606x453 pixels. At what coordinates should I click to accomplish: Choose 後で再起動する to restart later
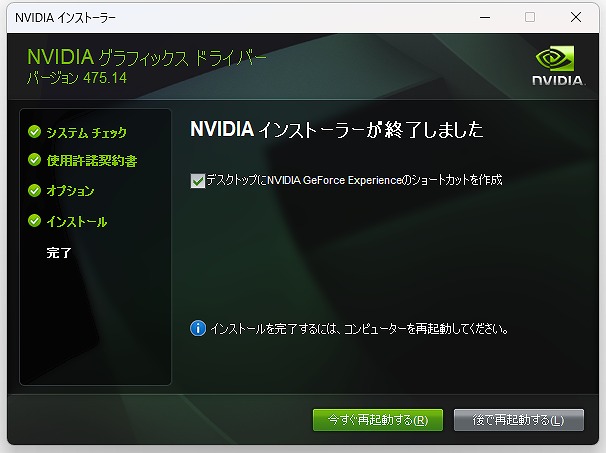(518, 419)
